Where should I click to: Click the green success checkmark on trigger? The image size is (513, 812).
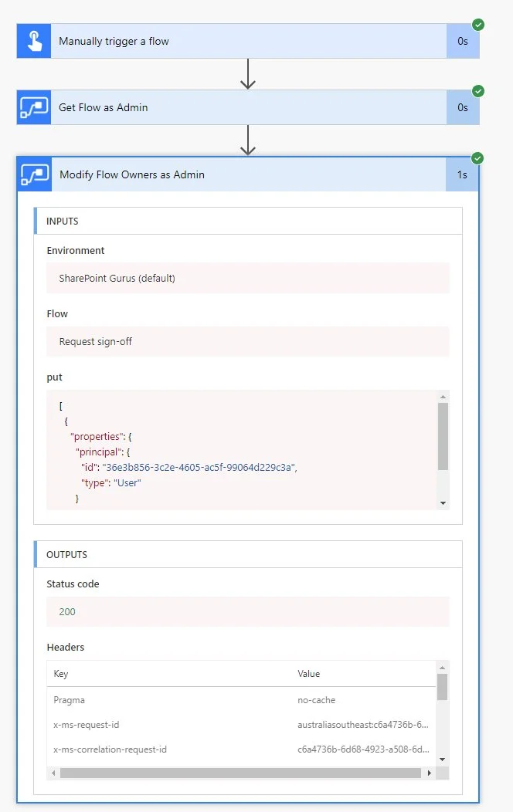pyautogui.click(x=478, y=25)
